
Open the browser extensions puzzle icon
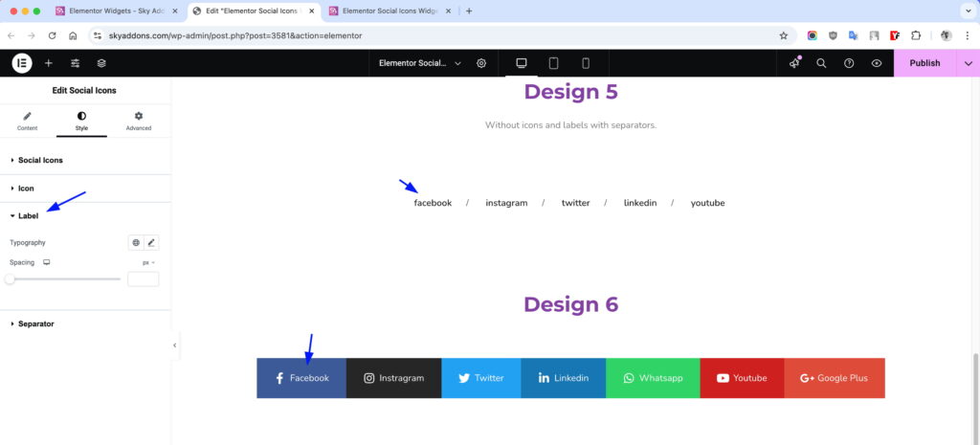pos(916,35)
